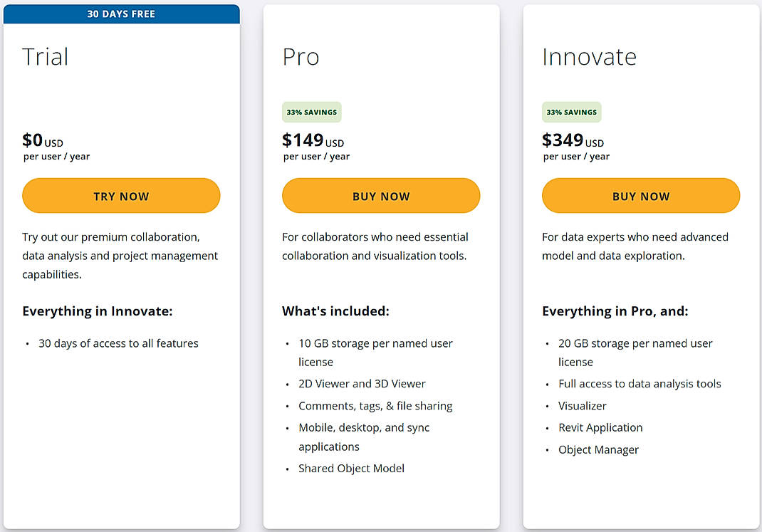Viewport: 762px width, 532px height.
Task: Select the Trial plan heading
Action: point(46,57)
